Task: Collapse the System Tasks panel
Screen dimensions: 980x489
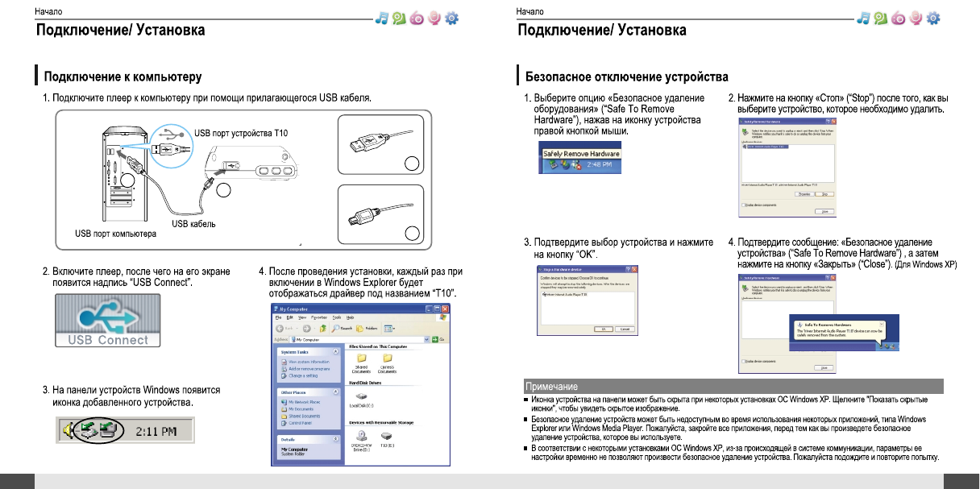Action: click(x=336, y=351)
